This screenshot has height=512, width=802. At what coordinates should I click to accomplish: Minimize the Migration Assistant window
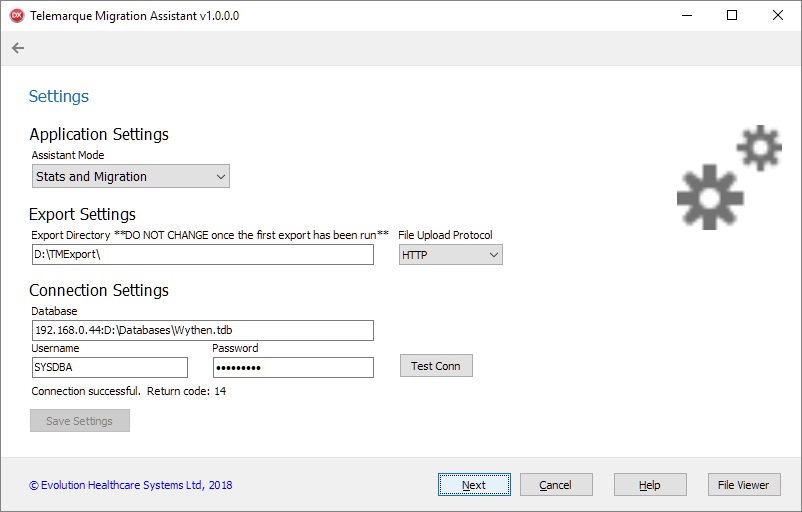[686, 16]
